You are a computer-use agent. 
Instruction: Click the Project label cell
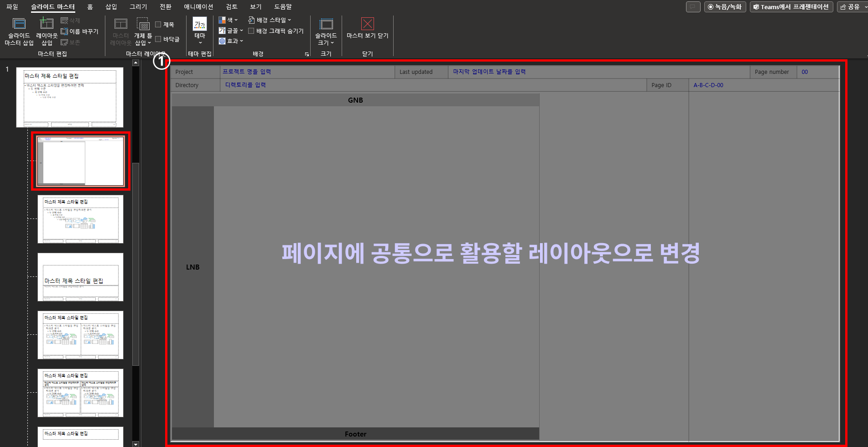click(196, 72)
